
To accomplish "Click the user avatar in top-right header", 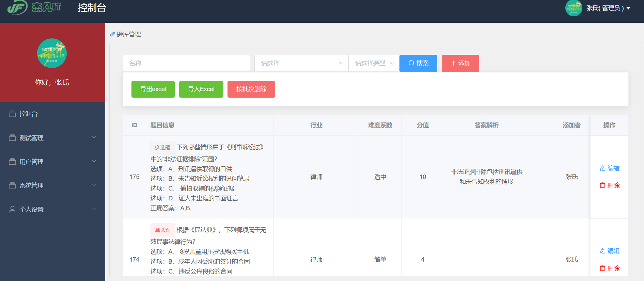I will coord(574,8).
